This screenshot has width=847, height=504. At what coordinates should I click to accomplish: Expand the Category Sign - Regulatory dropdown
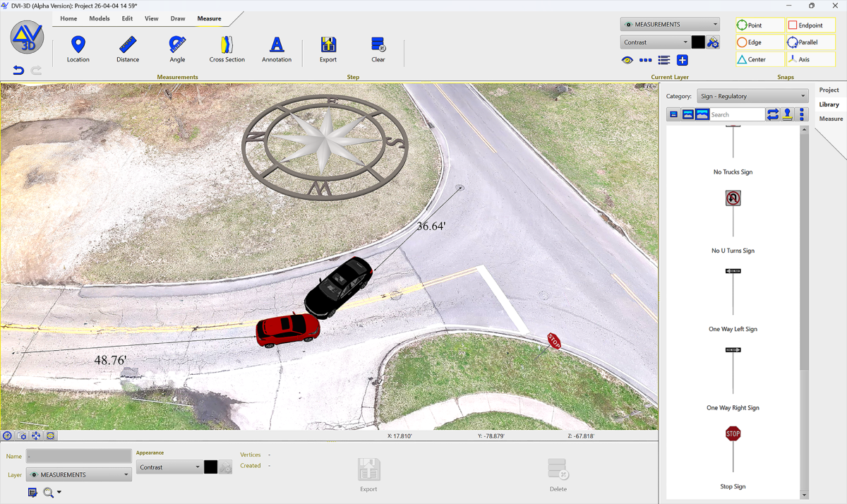[752, 96]
